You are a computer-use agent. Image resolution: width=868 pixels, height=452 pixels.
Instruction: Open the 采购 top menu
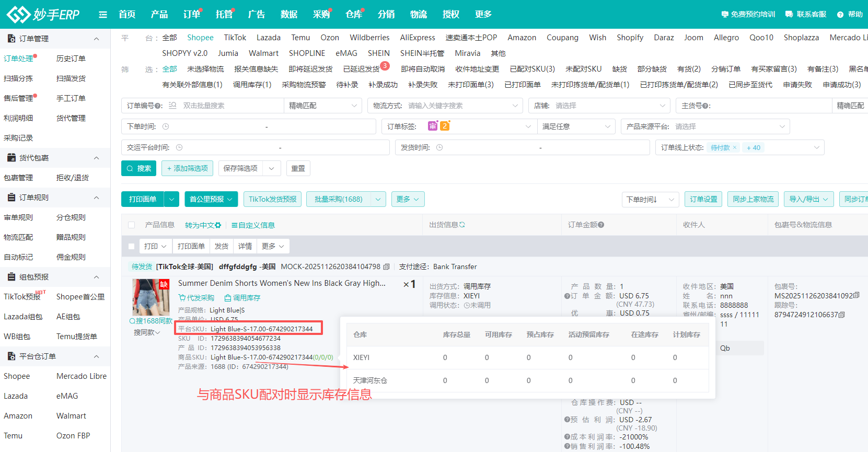(x=321, y=14)
